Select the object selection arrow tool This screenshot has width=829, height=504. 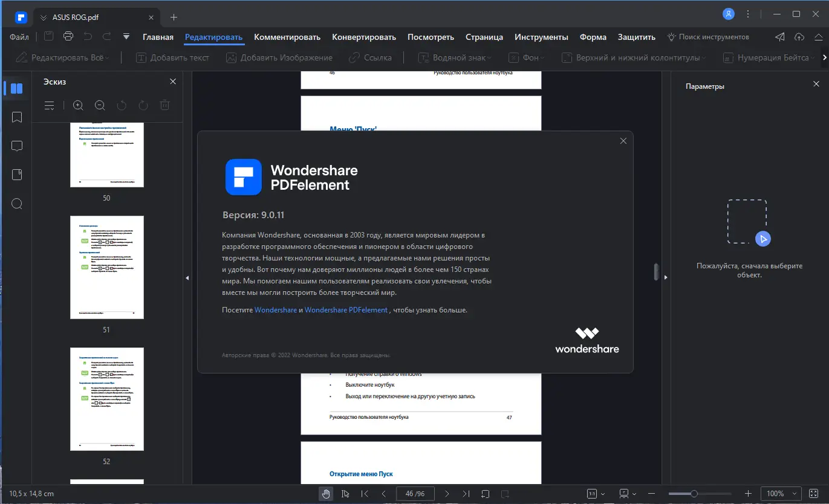345,494
